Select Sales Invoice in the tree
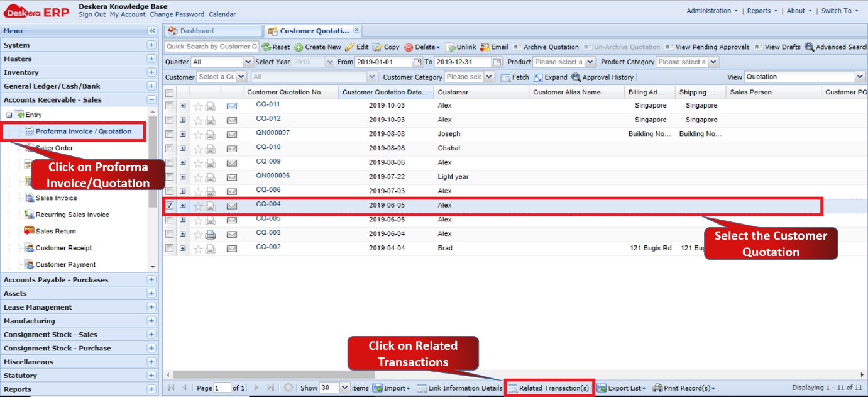The width and height of the screenshot is (868, 397). [56, 198]
